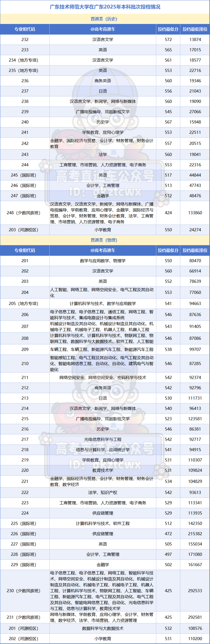Click rank value 13874
This screenshot has width=210, height=644.
[195, 39]
